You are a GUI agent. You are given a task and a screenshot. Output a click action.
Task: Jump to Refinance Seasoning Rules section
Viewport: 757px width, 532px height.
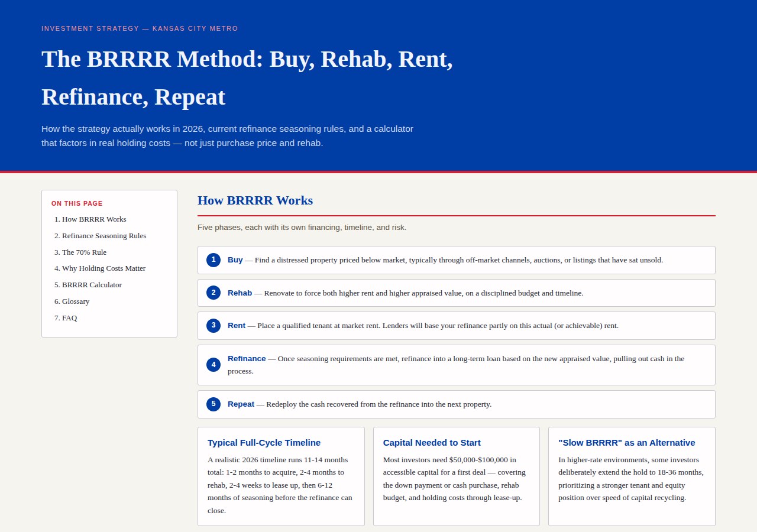(x=104, y=236)
